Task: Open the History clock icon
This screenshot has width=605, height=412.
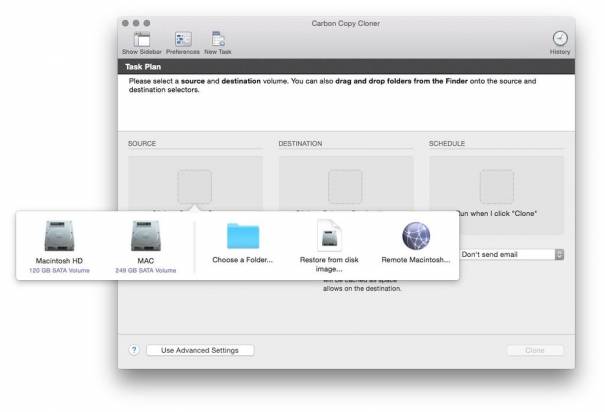Action: 560,38
